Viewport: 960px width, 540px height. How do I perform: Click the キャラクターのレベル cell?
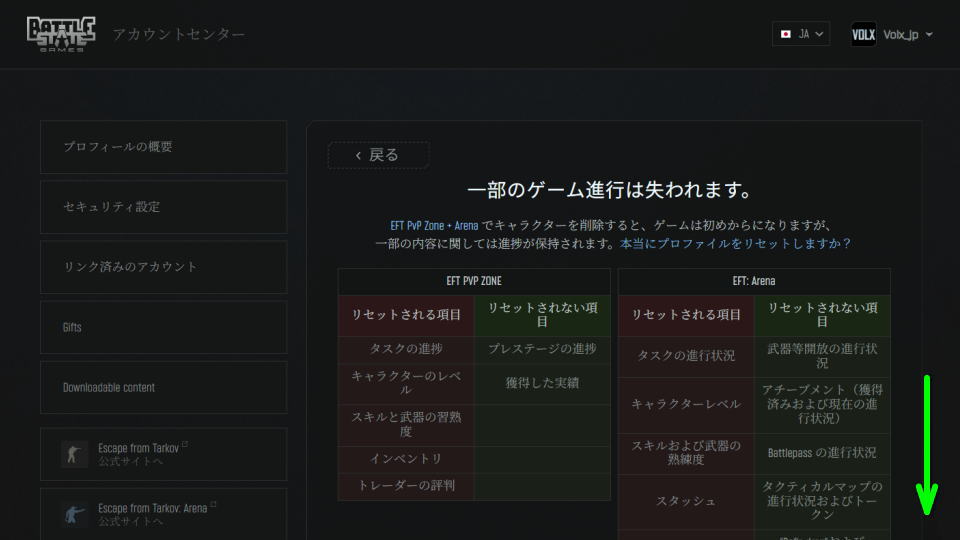[x=406, y=383]
